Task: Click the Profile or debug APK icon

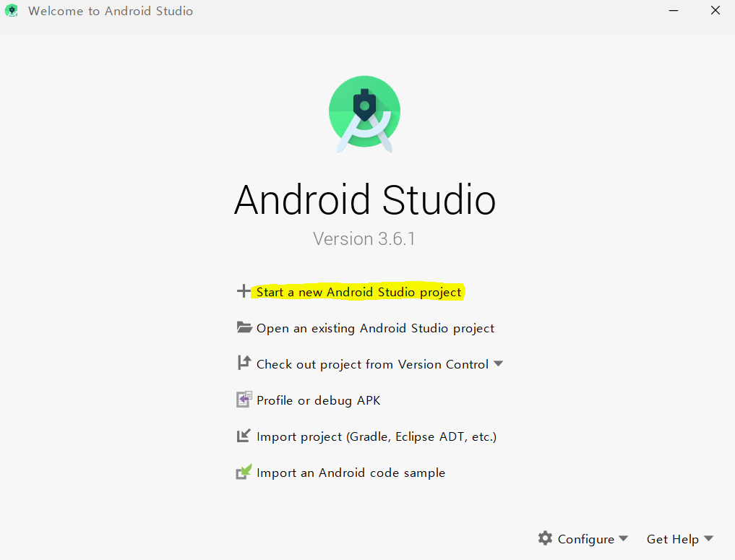Action: (x=244, y=400)
